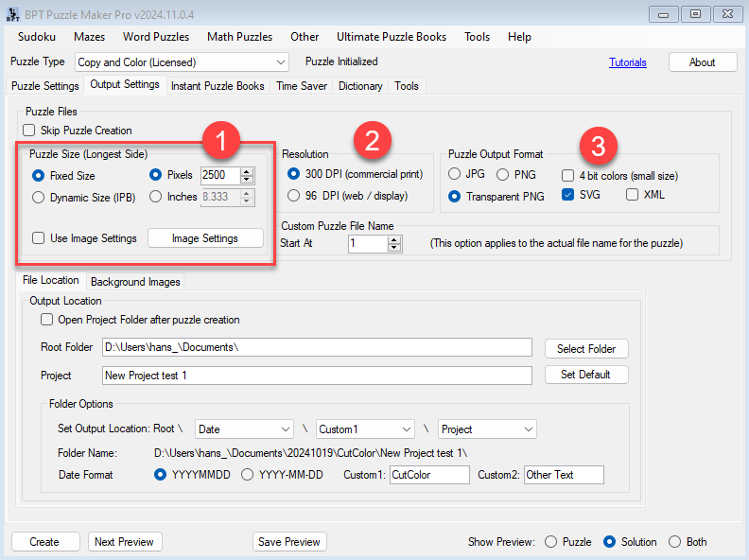The image size is (749, 560).
Task: Select Dynamic Size (IPB) option
Action: tap(39, 198)
